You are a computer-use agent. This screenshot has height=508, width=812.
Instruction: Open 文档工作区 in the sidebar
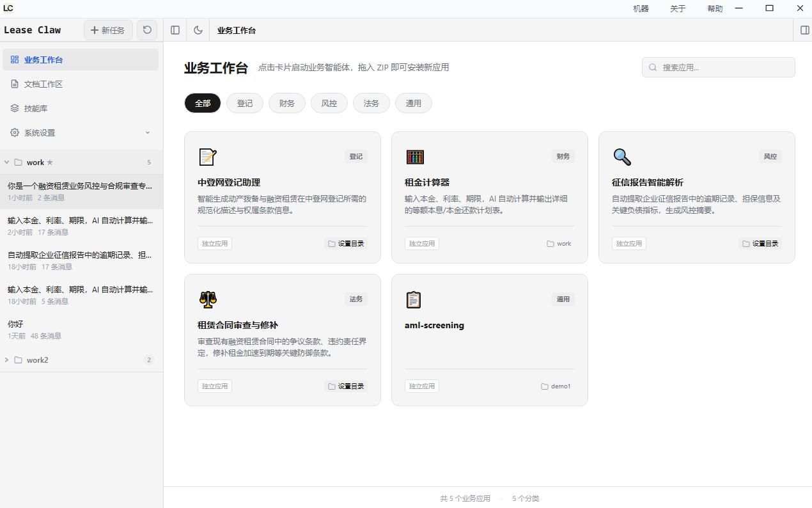click(81, 84)
